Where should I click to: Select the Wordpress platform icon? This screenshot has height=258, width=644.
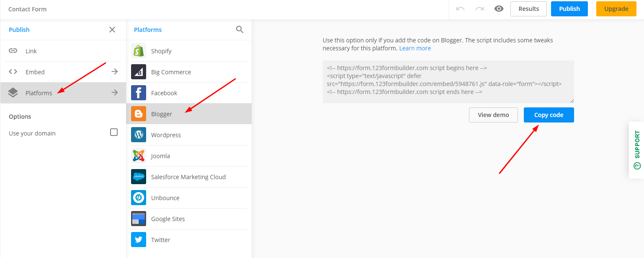tap(139, 135)
